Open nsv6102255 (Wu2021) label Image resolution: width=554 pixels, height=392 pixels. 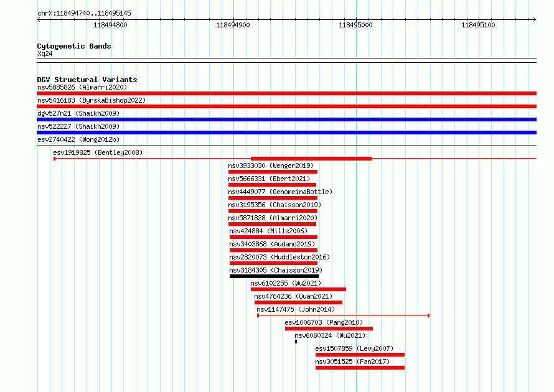286,283
